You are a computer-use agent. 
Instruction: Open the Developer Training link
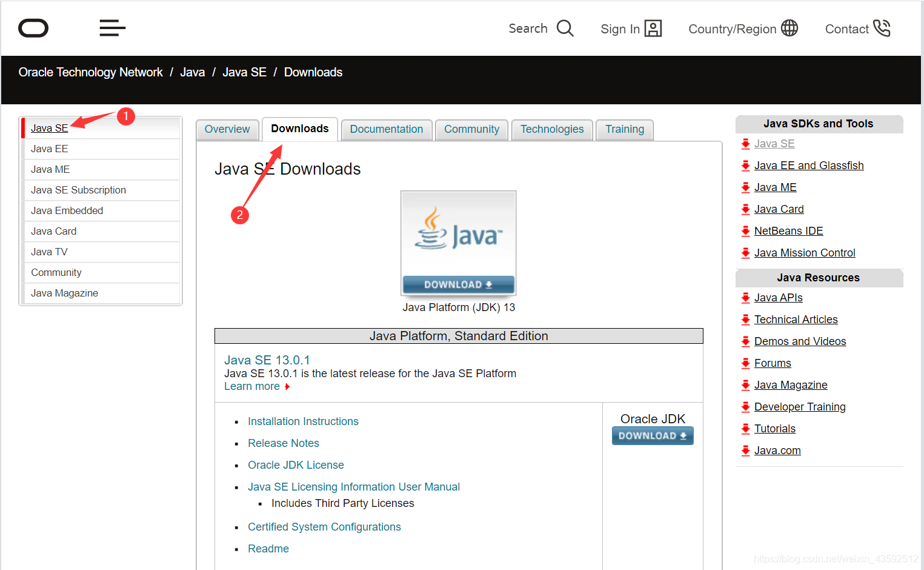(800, 407)
